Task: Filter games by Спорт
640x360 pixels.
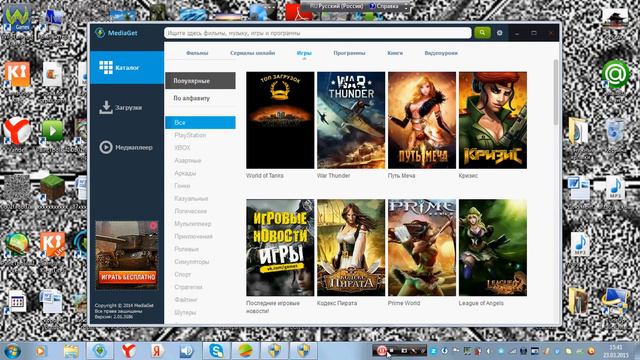Action: (x=182, y=274)
